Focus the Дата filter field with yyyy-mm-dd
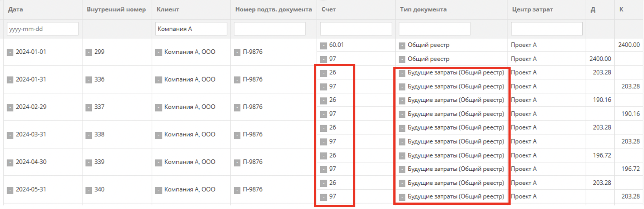This screenshot has height=209, width=644. click(42, 29)
